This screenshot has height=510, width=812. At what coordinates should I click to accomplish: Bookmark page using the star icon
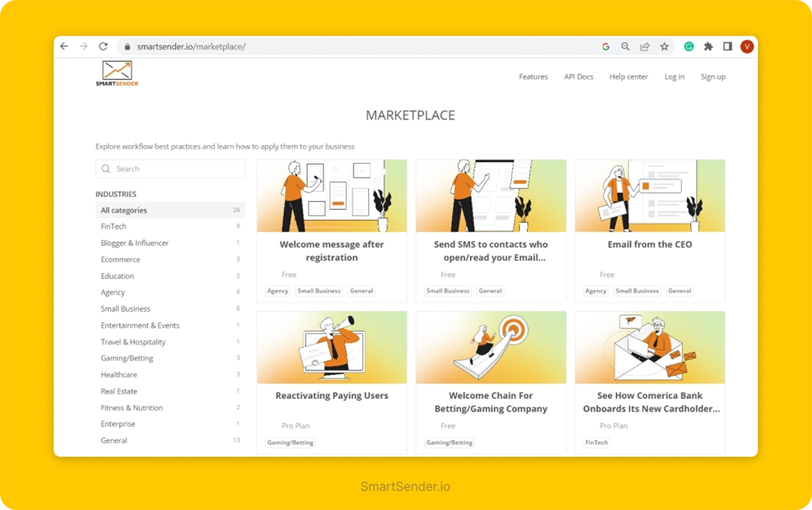tap(664, 47)
